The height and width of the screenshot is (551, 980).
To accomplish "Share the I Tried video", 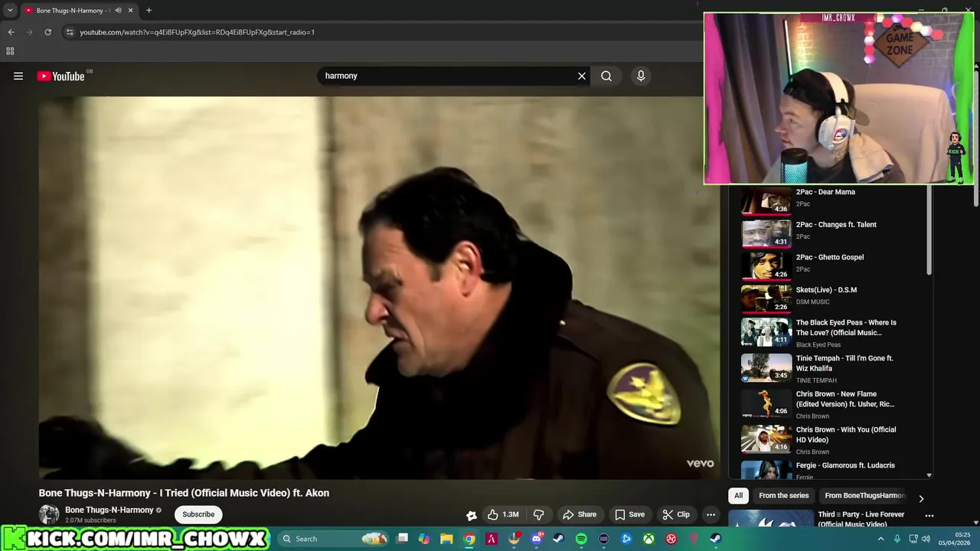I will point(580,514).
